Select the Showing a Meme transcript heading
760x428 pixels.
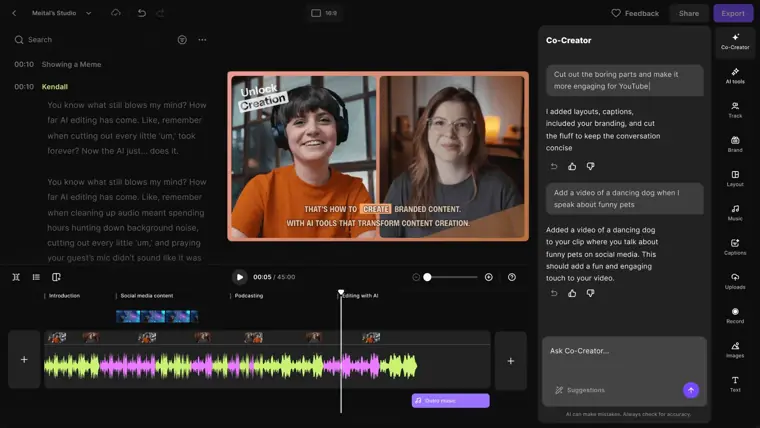pyautogui.click(x=71, y=64)
